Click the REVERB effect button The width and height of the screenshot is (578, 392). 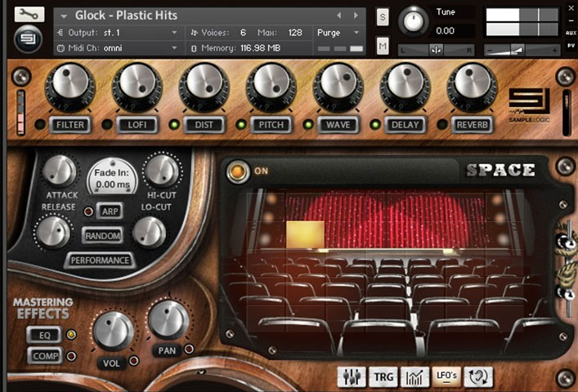point(472,125)
